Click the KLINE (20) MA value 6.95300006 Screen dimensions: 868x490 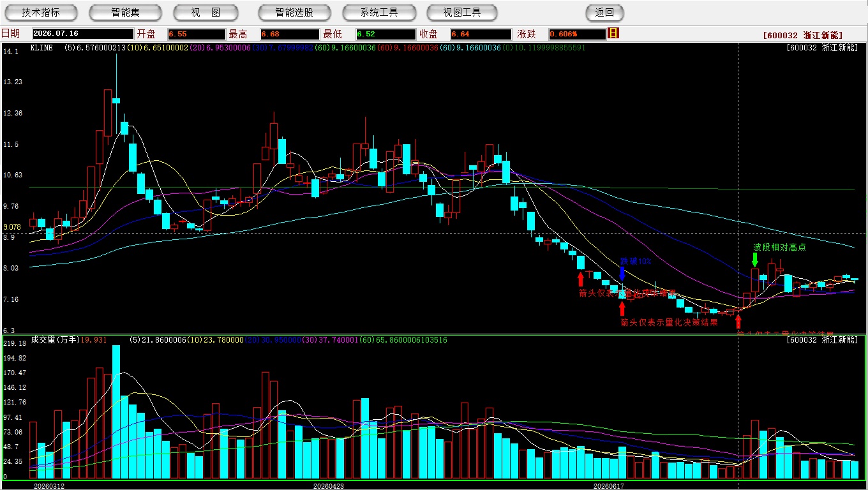coord(228,48)
